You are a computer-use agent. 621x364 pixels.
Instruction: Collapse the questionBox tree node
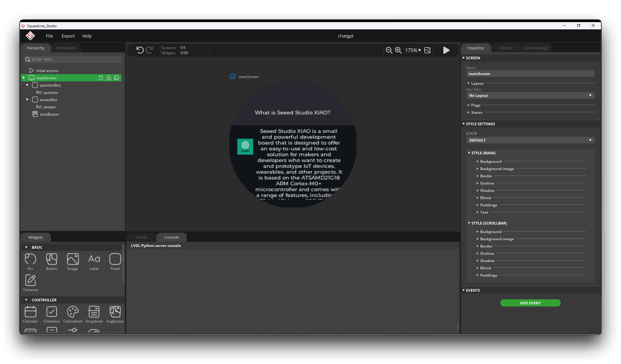coord(27,85)
